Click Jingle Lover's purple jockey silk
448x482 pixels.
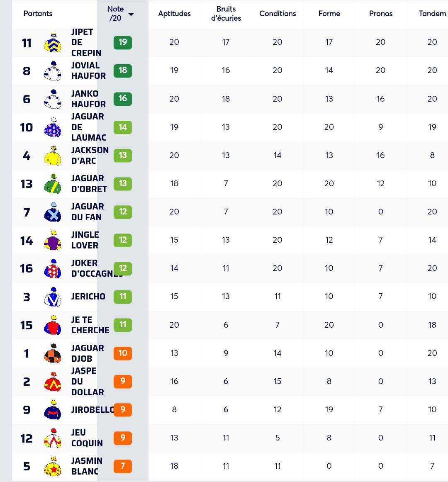pos(53,241)
